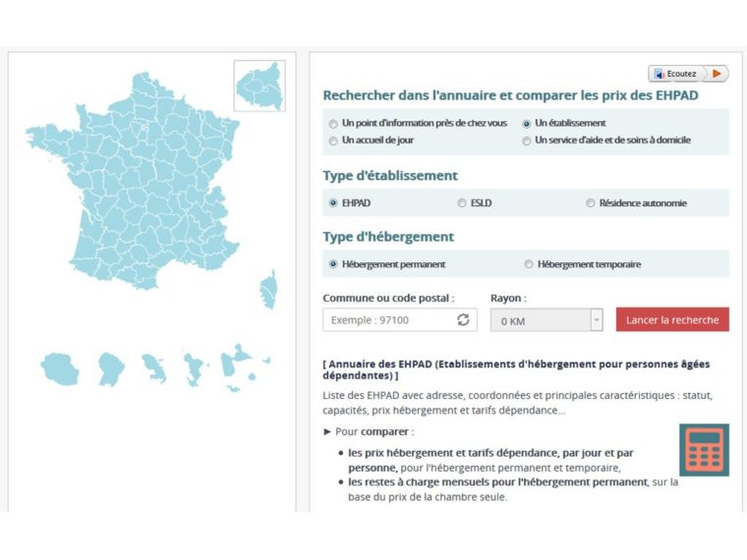Click the Ecoutez speaker icon
Viewport: 747px width, 560px height.
[659, 74]
